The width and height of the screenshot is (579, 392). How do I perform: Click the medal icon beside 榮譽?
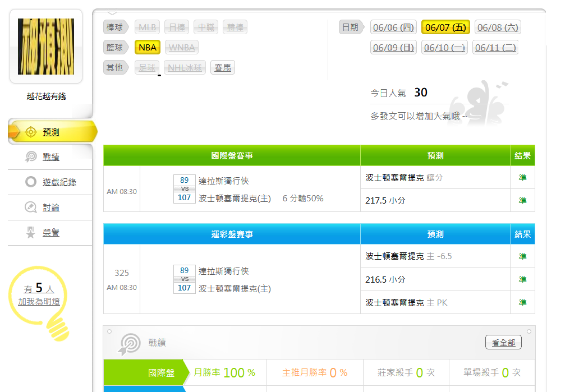31,232
